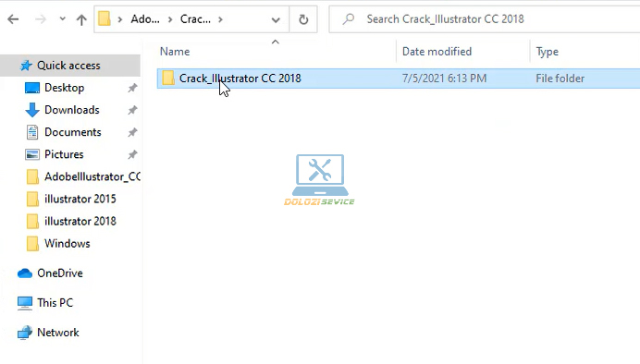The width and height of the screenshot is (640, 364).
Task: Focus the Search Crack_Illustrator CC 2018 field
Action: 485,19
